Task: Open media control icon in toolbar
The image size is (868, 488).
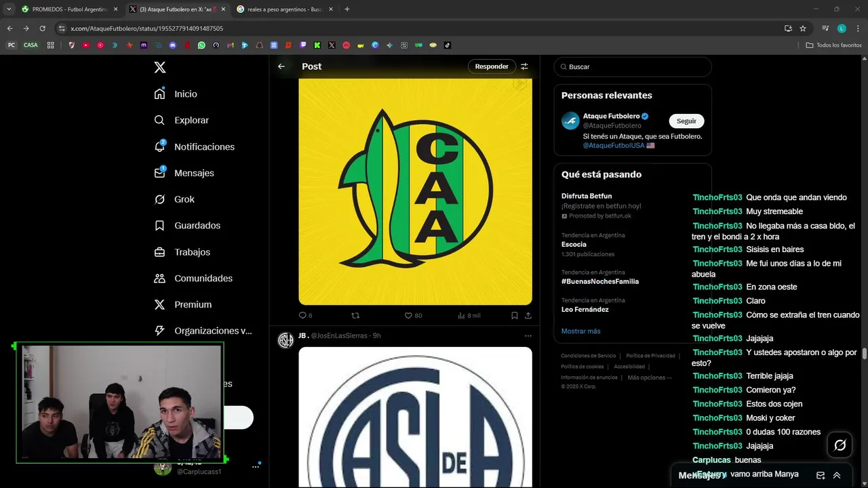Action: (x=825, y=28)
